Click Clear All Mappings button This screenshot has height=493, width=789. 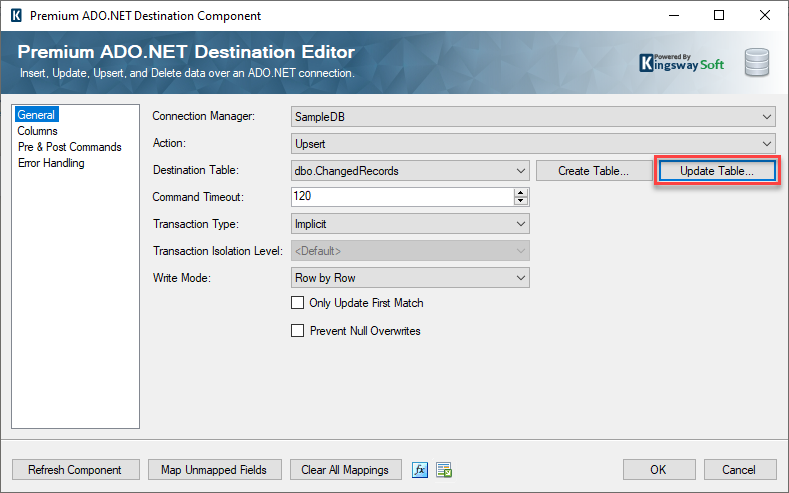346,470
